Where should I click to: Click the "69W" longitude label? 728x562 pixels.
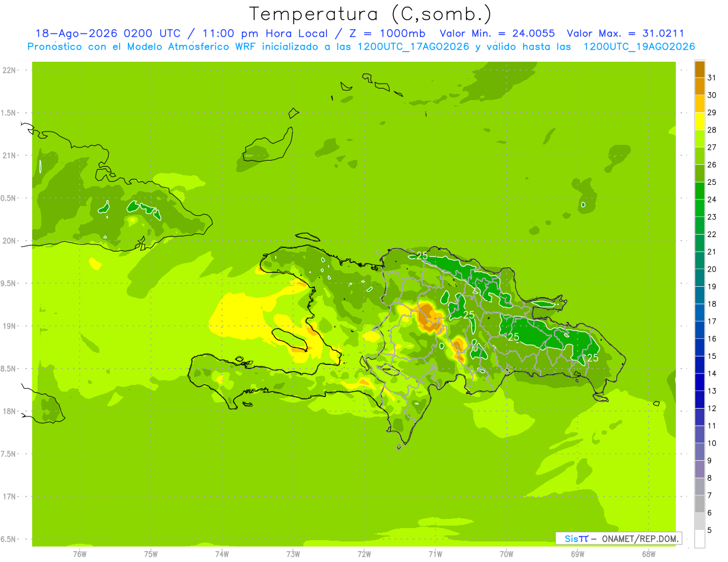[x=578, y=554]
